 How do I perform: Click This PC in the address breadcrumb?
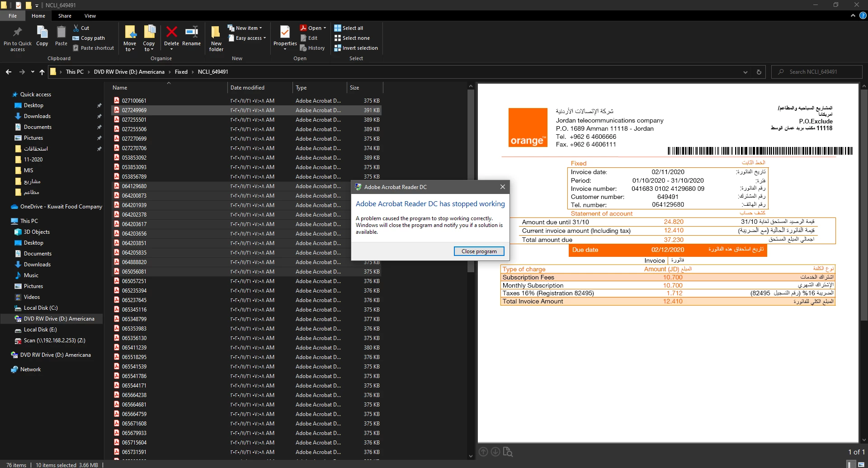(x=75, y=72)
